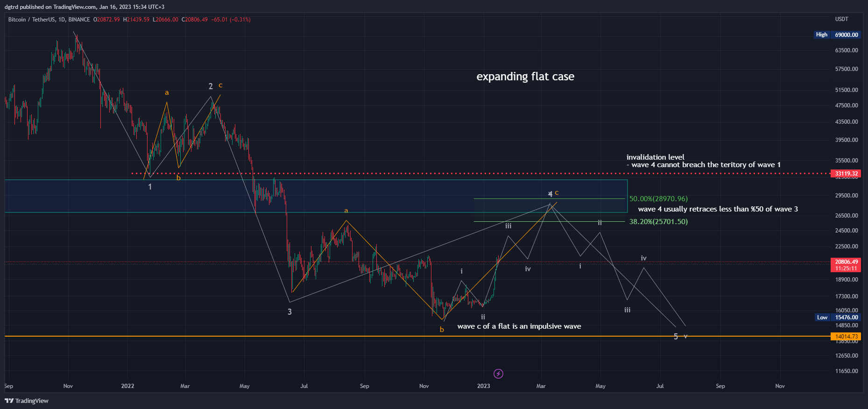Click the wave 5 label near orange line
868x409 pixels.
[676, 337]
